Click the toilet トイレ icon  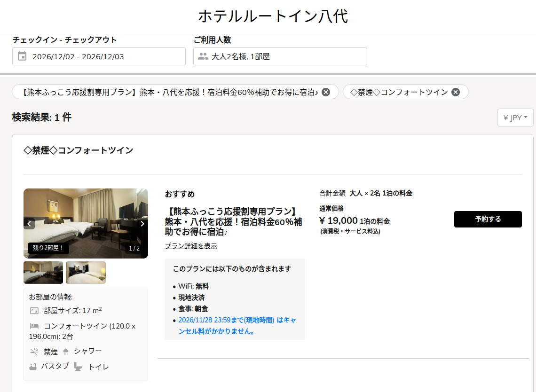(x=78, y=367)
